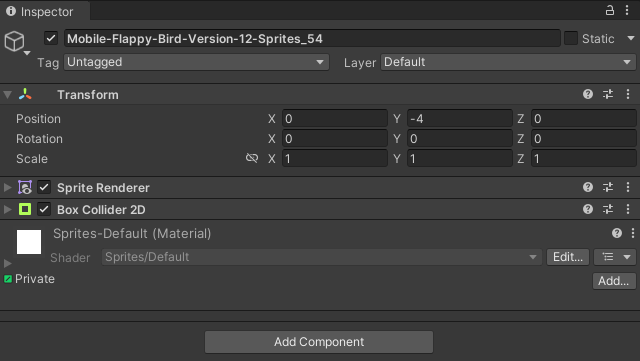Click the Sprite Renderer component icon

25,187
